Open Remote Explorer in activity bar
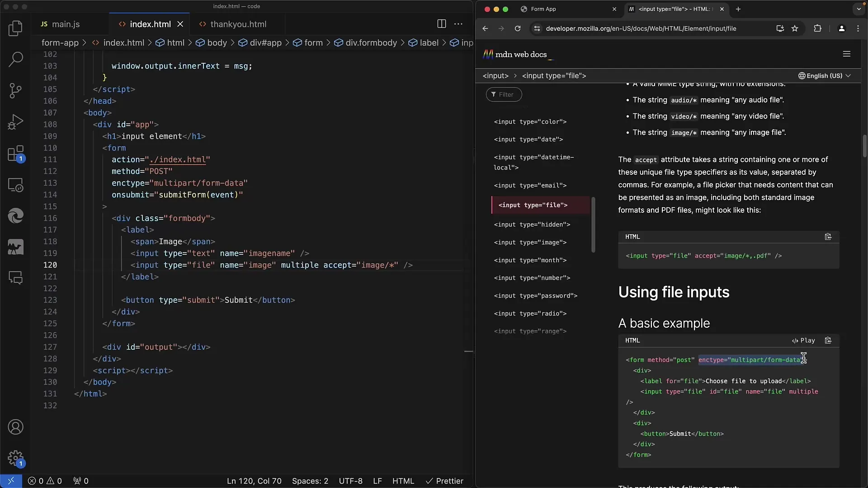Image resolution: width=868 pixels, height=488 pixels. tap(15, 185)
